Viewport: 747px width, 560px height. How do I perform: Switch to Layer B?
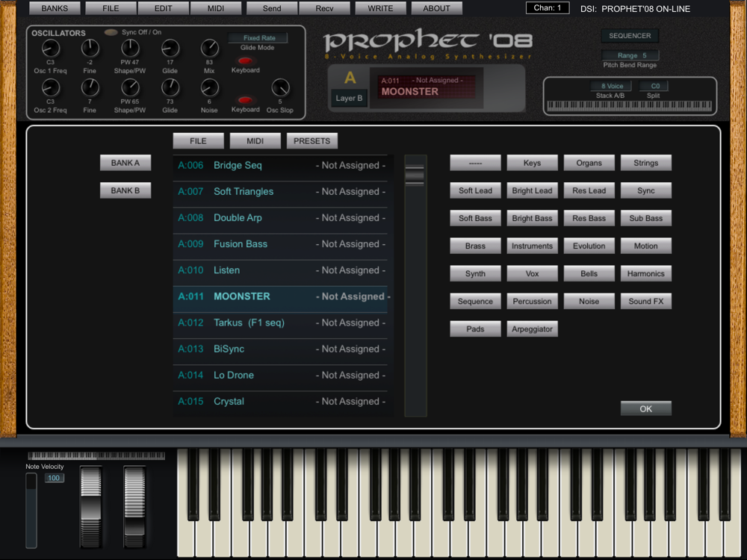click(349, 98)
